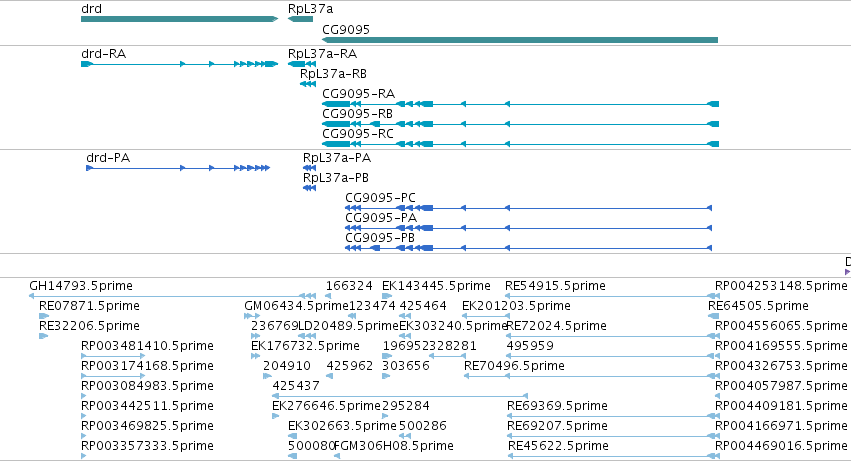Click the RE69369.5prime EST label
The image size is (851, 461).
tap(557, 407)
